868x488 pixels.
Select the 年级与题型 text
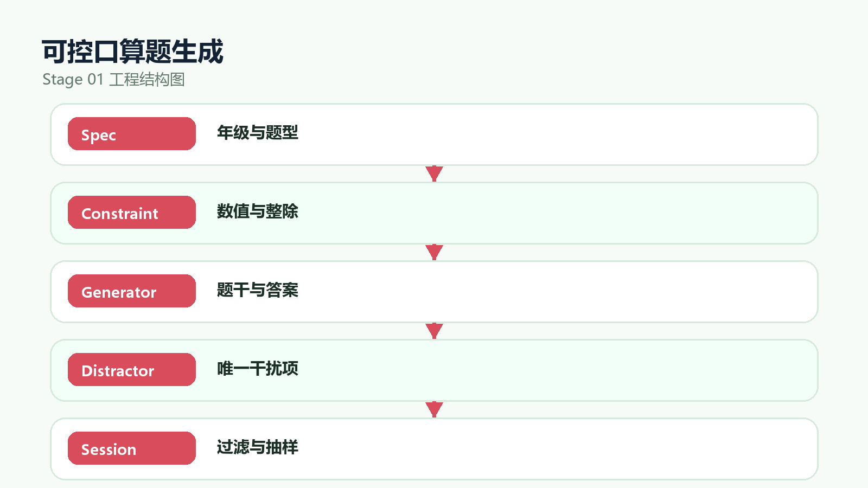pos(258,133)
